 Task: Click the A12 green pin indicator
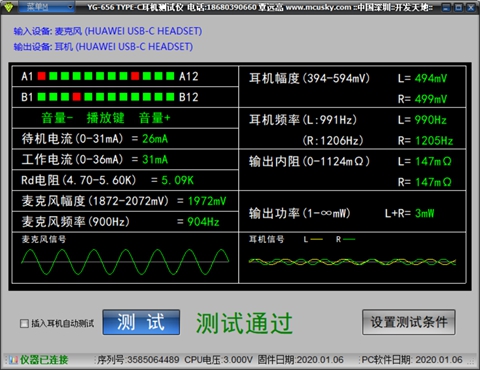point(170,76)
